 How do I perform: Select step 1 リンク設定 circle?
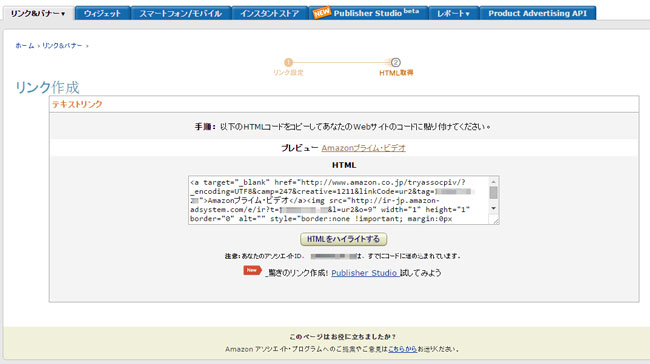[x=289, y=62]
